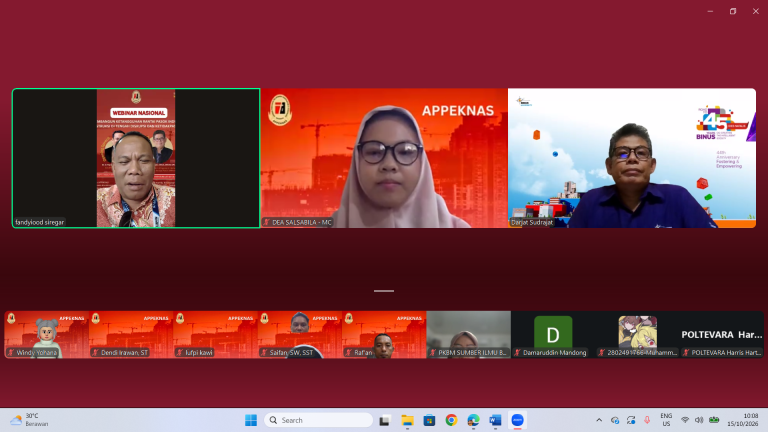Click muted mic icon beside Dendi Irawan, ST
Image resolution: width=768 pixels, height=432 pixels.
pos(96,353)
